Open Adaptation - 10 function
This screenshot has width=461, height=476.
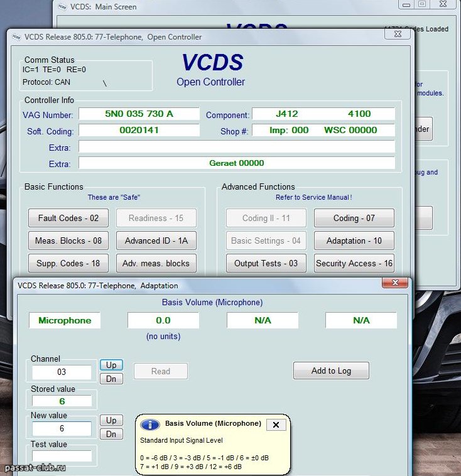click(354, 241)
